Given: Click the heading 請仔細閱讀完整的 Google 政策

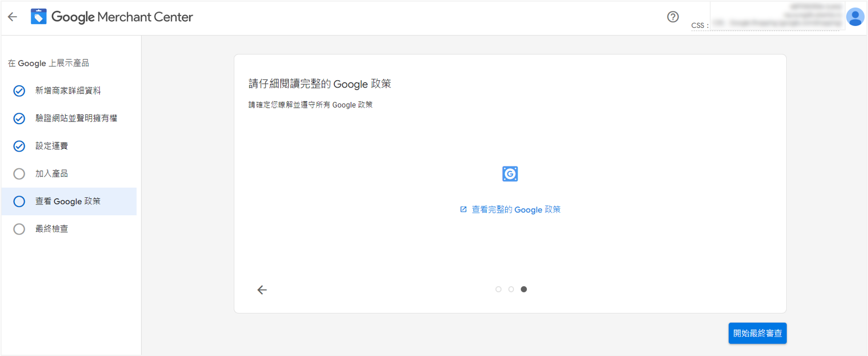Looking at the screenshot, I should 320,84.
